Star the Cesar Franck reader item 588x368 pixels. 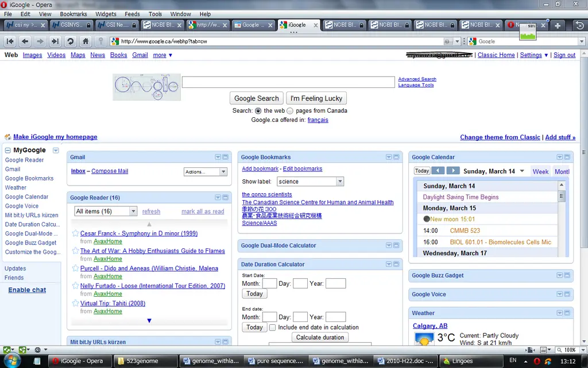(75, 233)
